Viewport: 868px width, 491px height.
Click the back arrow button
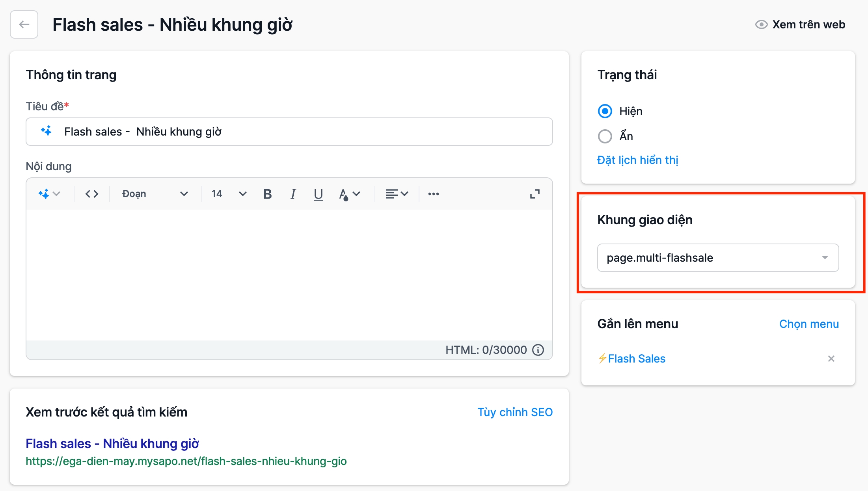pyautogui.click(x=24, y=24)
